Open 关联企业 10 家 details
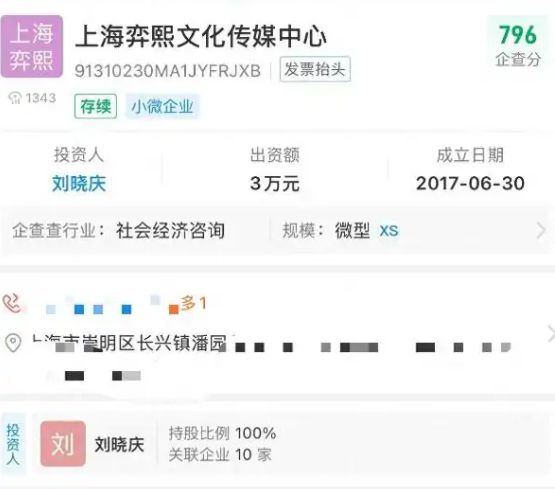The width and height of the screenshot is (555, 489). 220,455
